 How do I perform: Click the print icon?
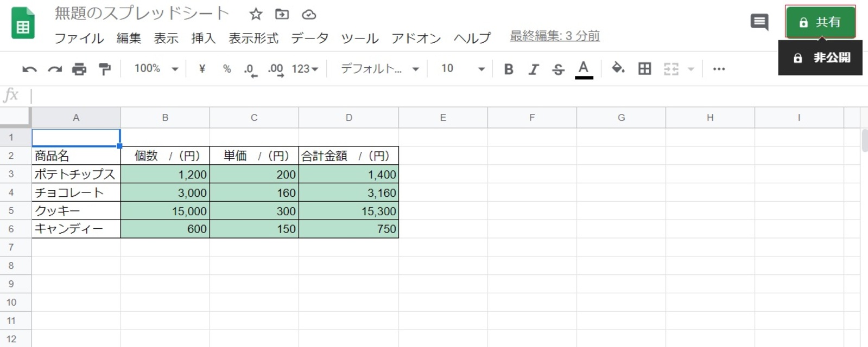[79, 69]
